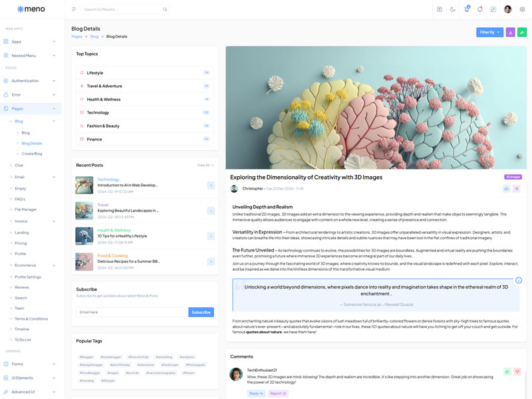
Task: Open notifications bell in header
Action: coord(479,9)
